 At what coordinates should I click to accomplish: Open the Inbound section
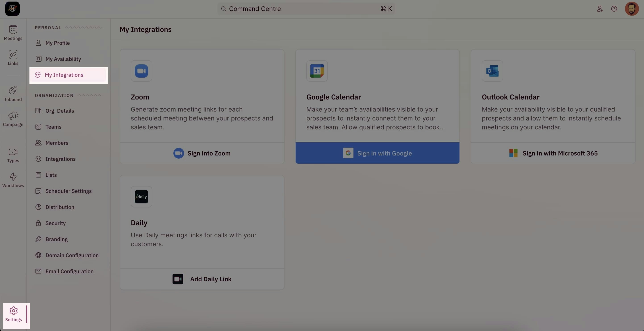(x=13, y=94)
